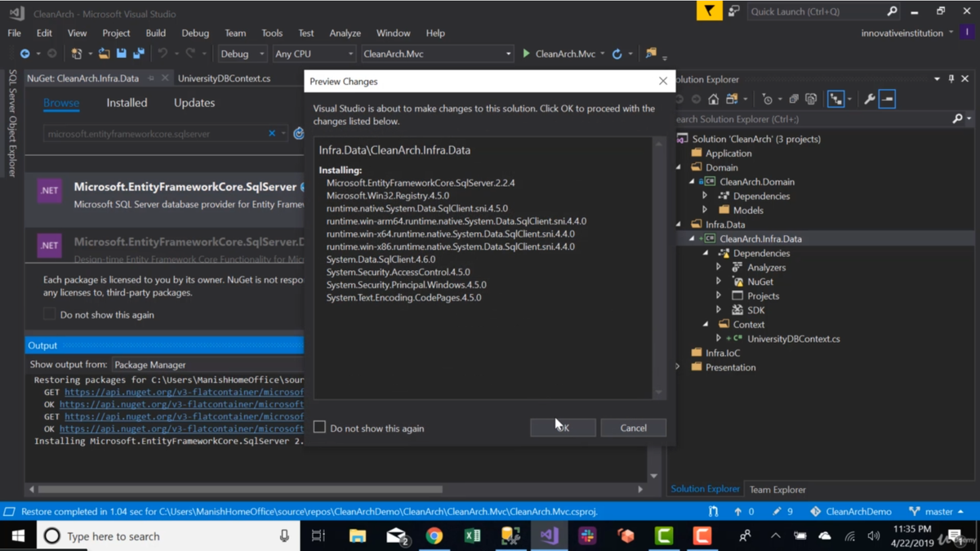Click the feedback icon beside the notifications flag
The image size is (980, 551).
(734, 11)
